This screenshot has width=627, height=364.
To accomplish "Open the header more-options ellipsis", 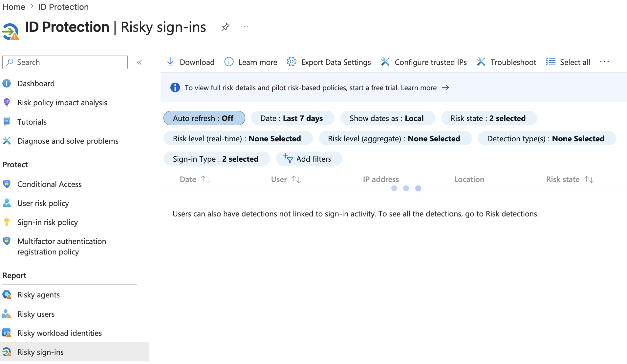I will click(245, 27).
